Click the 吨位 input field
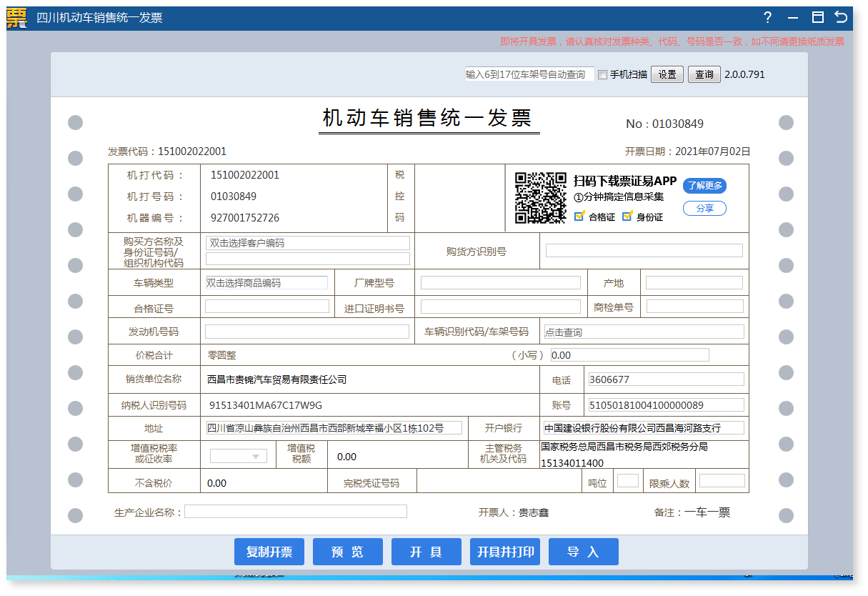 (x=628, y=481)
